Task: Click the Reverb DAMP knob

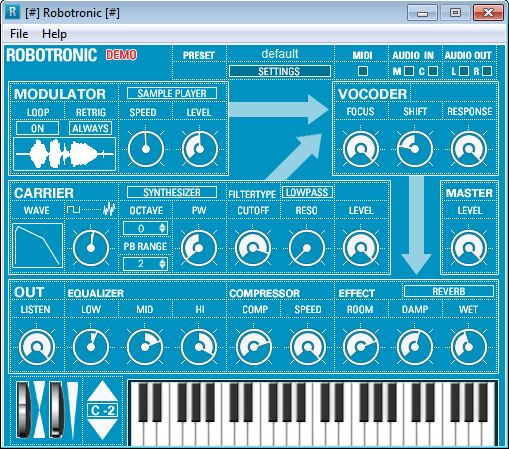Action: pyautogui.click(x=415, y=347)
